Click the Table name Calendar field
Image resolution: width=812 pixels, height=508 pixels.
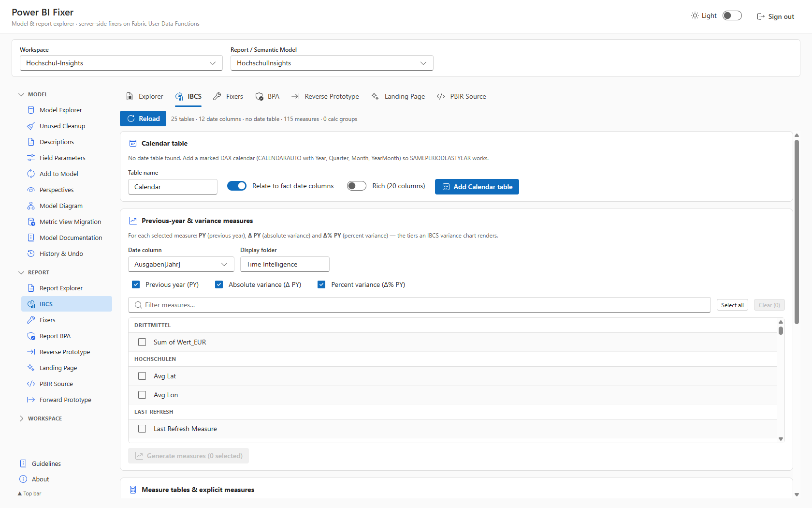(x=173, y=187)
